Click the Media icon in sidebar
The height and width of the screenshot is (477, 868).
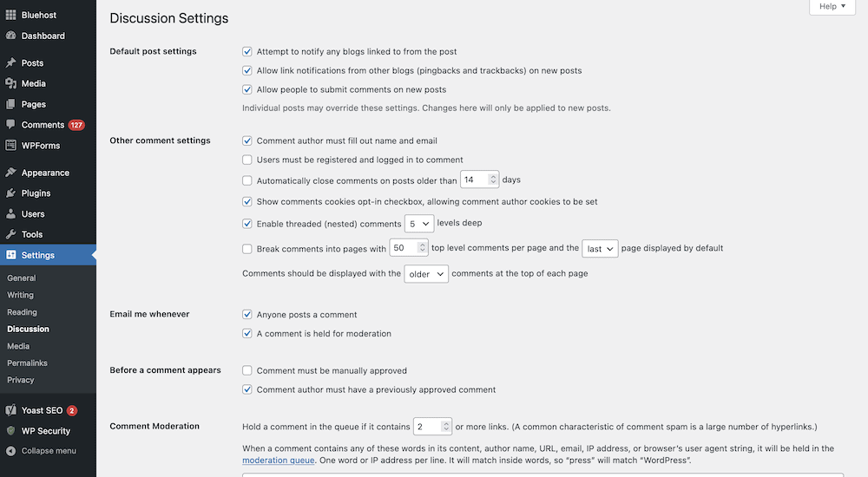tap(10, 84)
